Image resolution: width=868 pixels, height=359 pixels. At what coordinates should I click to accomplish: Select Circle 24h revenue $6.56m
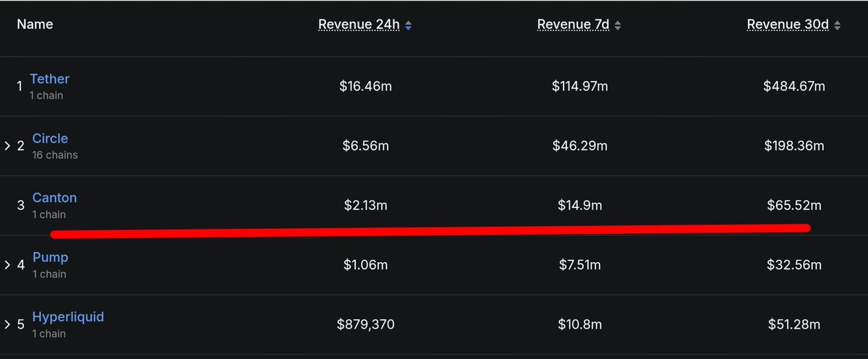(x=365, y=146)
